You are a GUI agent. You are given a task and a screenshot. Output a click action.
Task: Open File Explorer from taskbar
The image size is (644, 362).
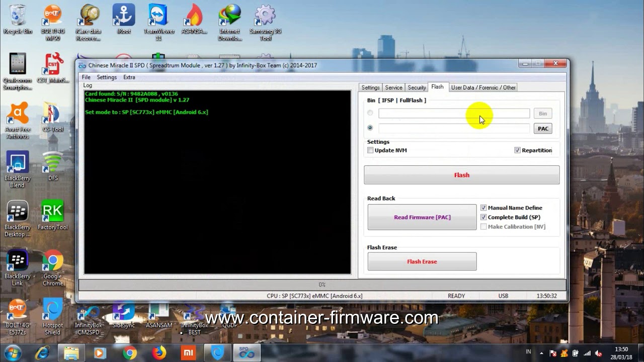coord(71,353)
